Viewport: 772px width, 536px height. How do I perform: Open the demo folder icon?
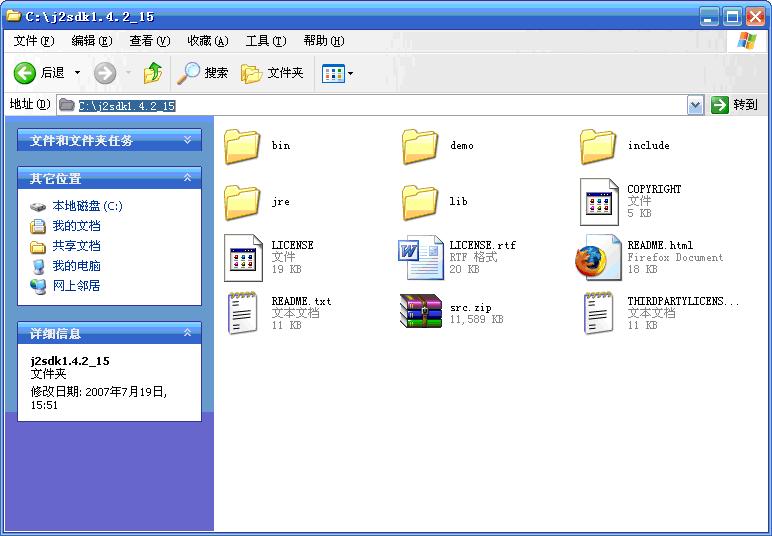[419, 146]
